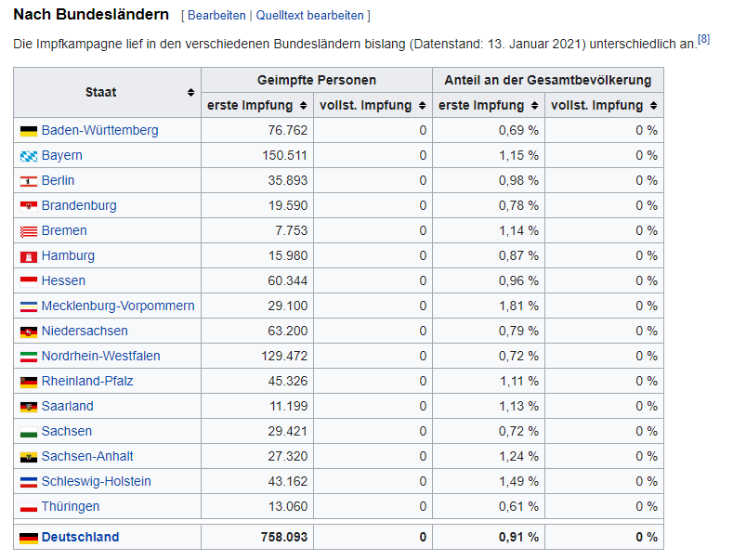The width and height of the screenshot is (733, 560).
Task: Open the Quelltext bearbeiten link
Action: pyautogui.click(x=309, y=16)
